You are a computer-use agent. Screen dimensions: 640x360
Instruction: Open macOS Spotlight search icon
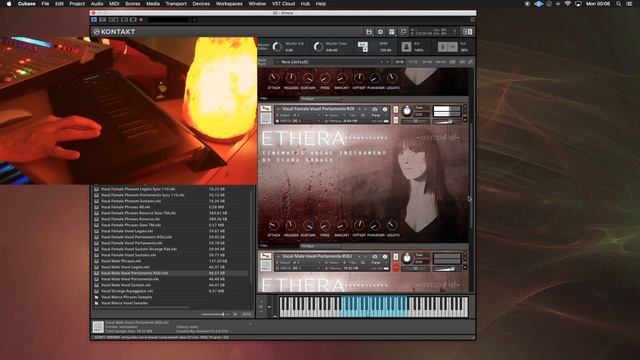click(x=619, y=4)
